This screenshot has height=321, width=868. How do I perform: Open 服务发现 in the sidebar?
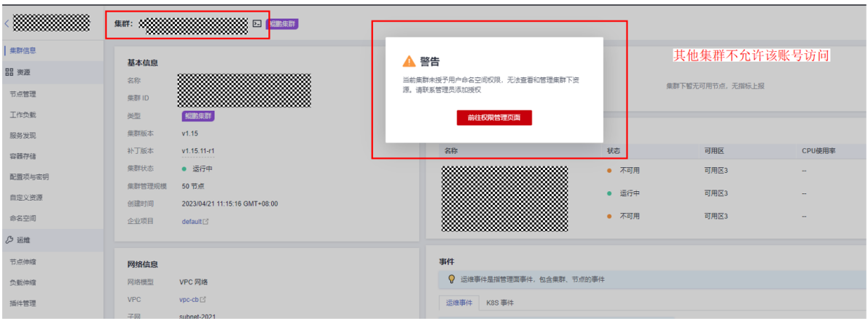pos(23,135)
